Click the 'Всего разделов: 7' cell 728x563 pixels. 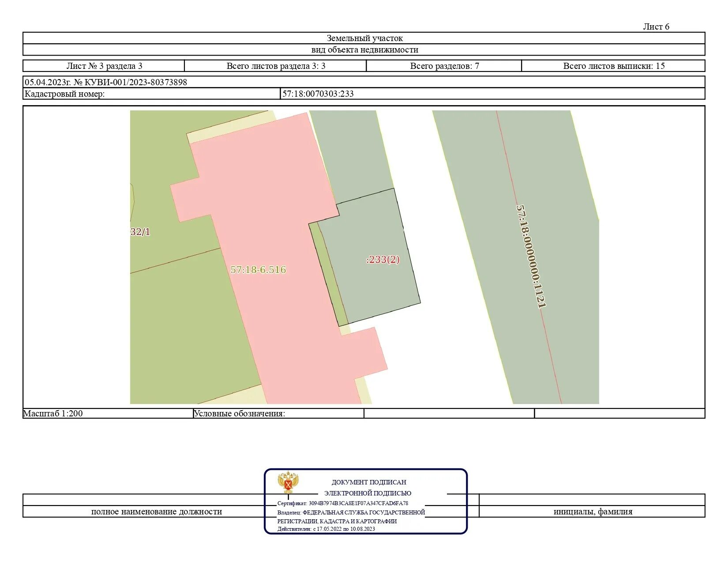(444, 66)
